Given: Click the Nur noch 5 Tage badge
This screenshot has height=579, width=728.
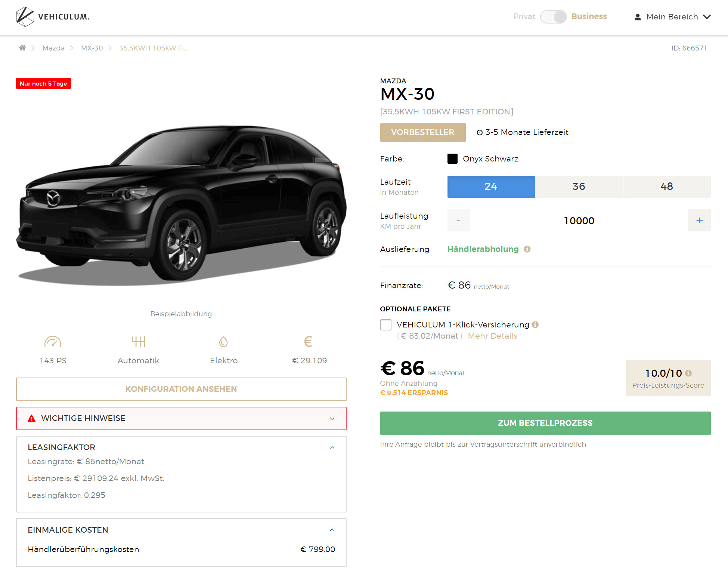Looking at the screenshot, I should (43, 83).
